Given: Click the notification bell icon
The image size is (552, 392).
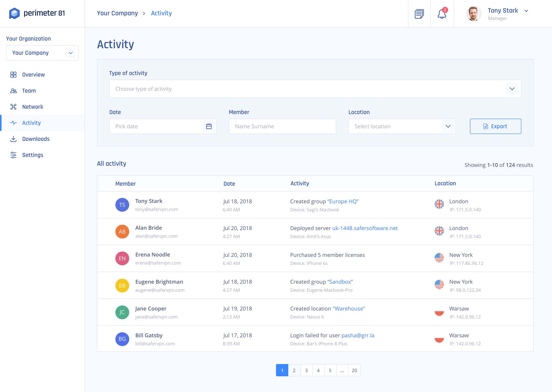Looking at the screenshot, I should pyautogui.click(x=442, y=14).
